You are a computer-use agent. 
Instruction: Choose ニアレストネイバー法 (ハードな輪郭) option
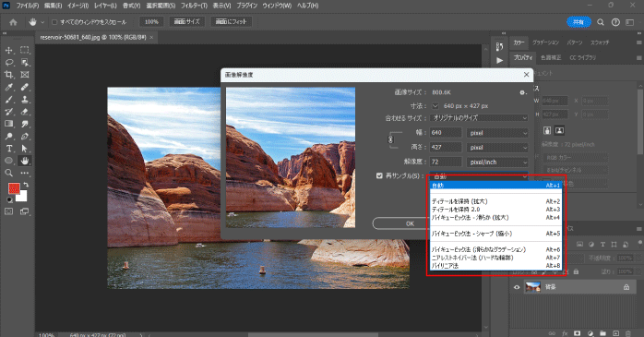[495, 258]
